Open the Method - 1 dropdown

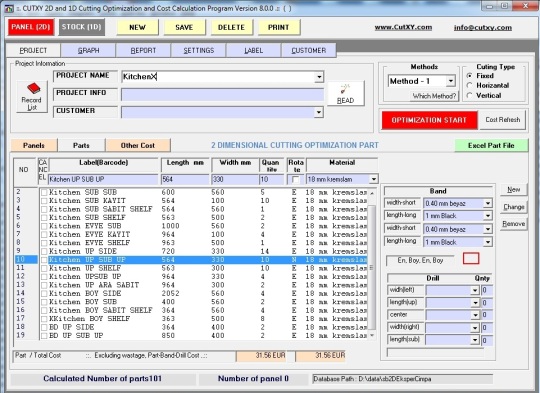tap(450, 81)
